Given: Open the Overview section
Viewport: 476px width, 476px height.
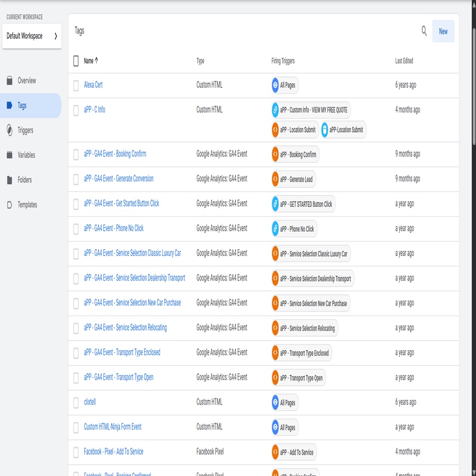Looking at the screenshot, I should pos(10,81).
